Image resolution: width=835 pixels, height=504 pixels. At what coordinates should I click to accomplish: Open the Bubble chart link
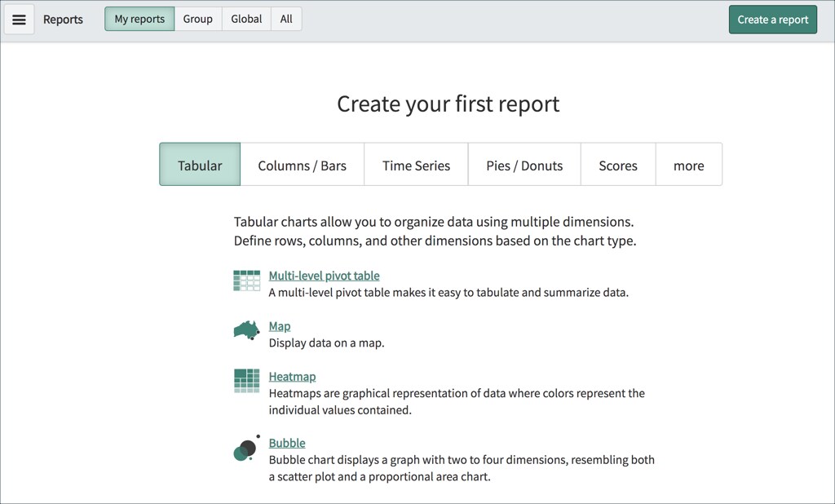287,442
